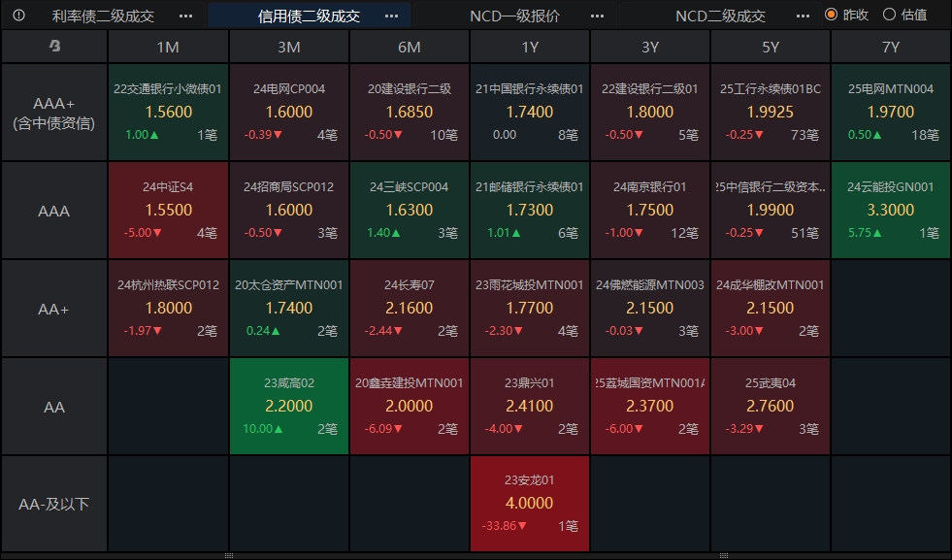Select the AAA+(含中债资信) rating row label
This screenshot has width=952, height=560.
pos(54,113)
